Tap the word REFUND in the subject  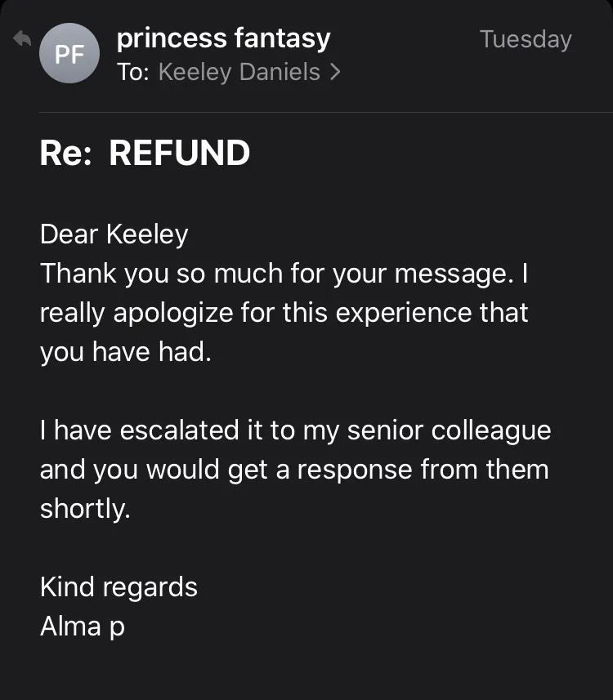coord(179,153)
